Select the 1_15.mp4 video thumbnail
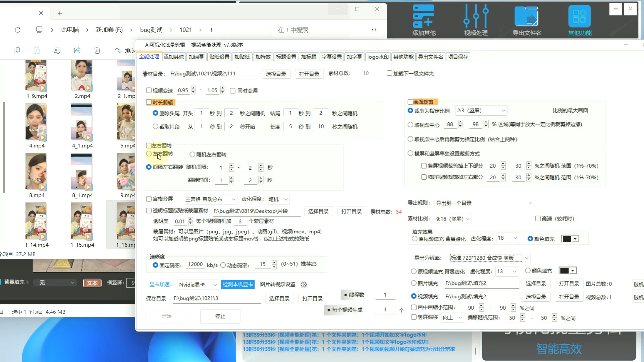Image resolution: width=644 pixels, height=362 pixels. (82, 221)
